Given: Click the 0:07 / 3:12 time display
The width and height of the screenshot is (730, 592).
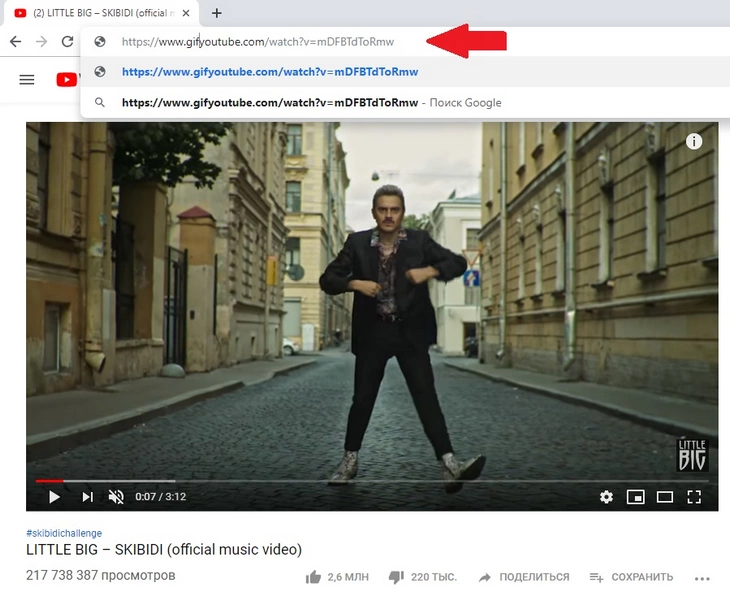Looking at the screenshot, I should (x=161, y=497).
